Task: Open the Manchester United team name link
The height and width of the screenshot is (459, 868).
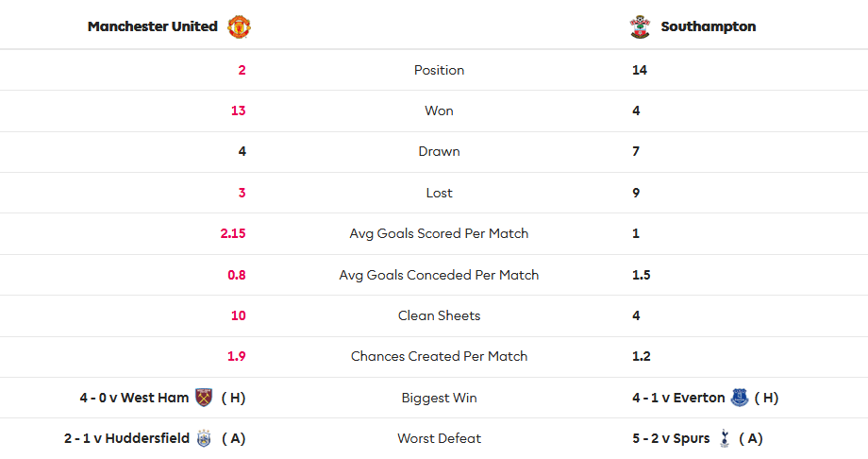Action: coord(152,26)
